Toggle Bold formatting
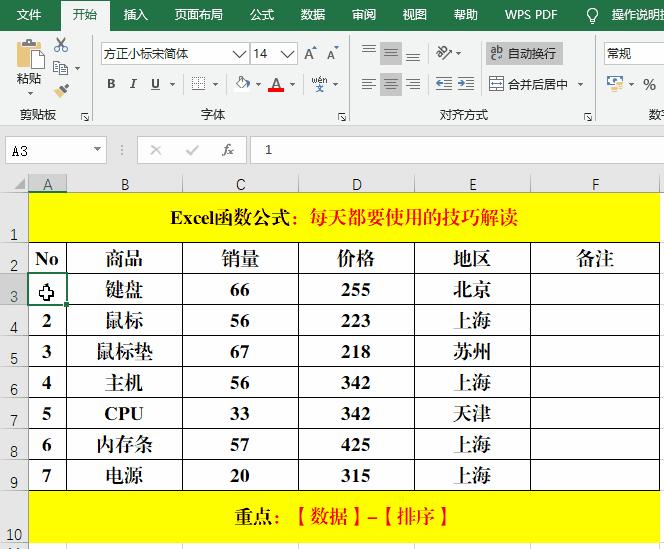This screenshot has width=664, height=549. (x=111, y=85)
